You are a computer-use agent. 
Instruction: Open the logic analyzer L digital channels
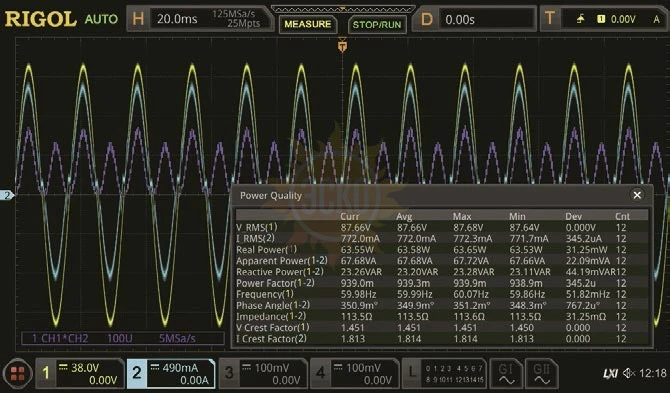click(444, 373)
